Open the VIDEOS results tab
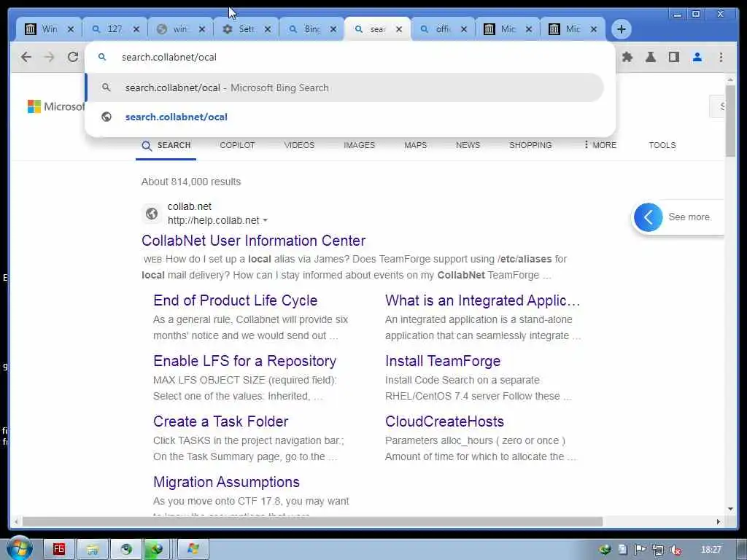 (299, 145)
